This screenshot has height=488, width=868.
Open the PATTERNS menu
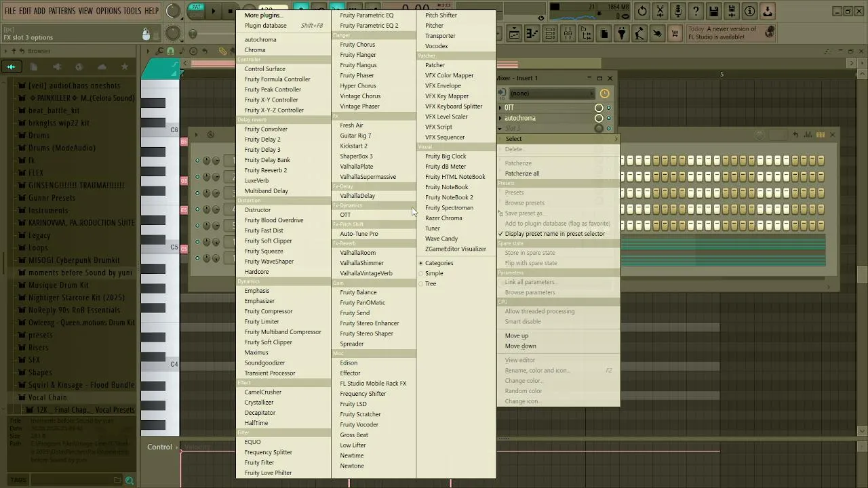62,11
